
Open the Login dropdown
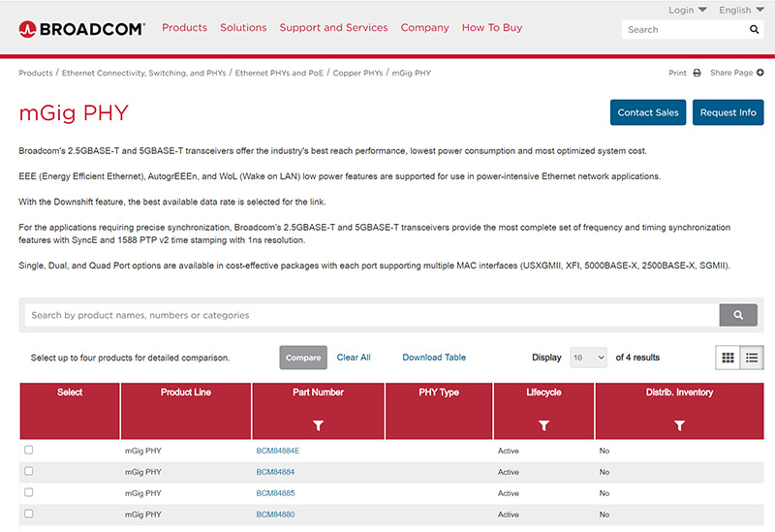(688, 10)
